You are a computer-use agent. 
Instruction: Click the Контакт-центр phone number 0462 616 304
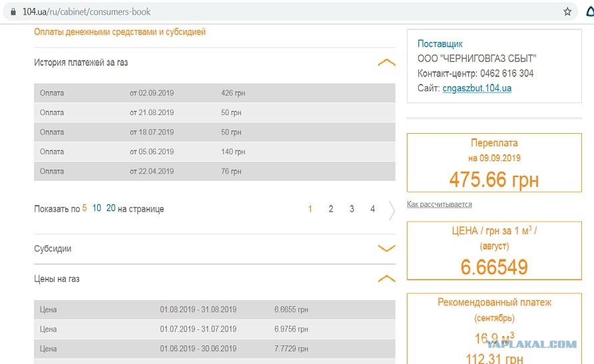(507, 73)
